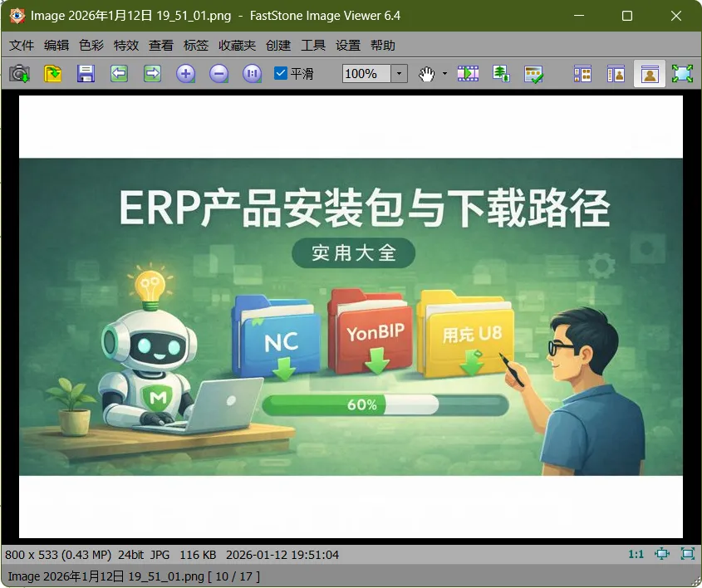Image resolution: width=702 pixels, height=588 pixels.
Task: Click the FastStone app icon in title bar
Action: coord(17,16)
